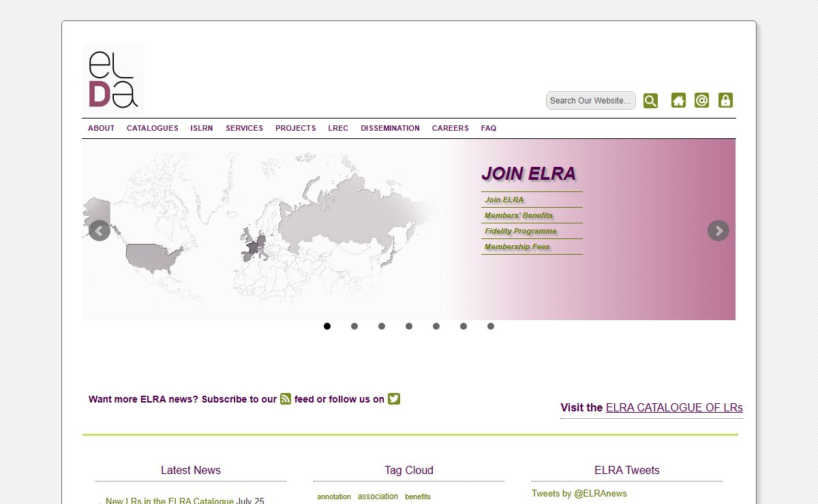Open the ABOUT menu

click(x=102, y=128)
